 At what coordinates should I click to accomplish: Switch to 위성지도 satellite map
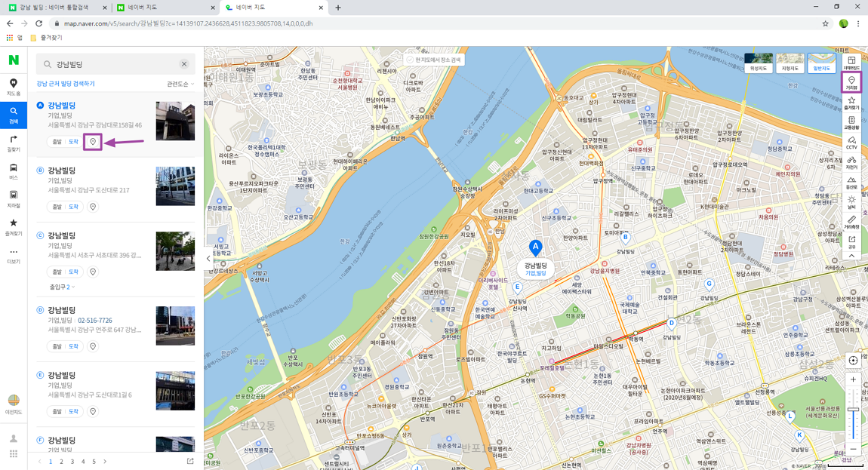click(x=759, y=63)
